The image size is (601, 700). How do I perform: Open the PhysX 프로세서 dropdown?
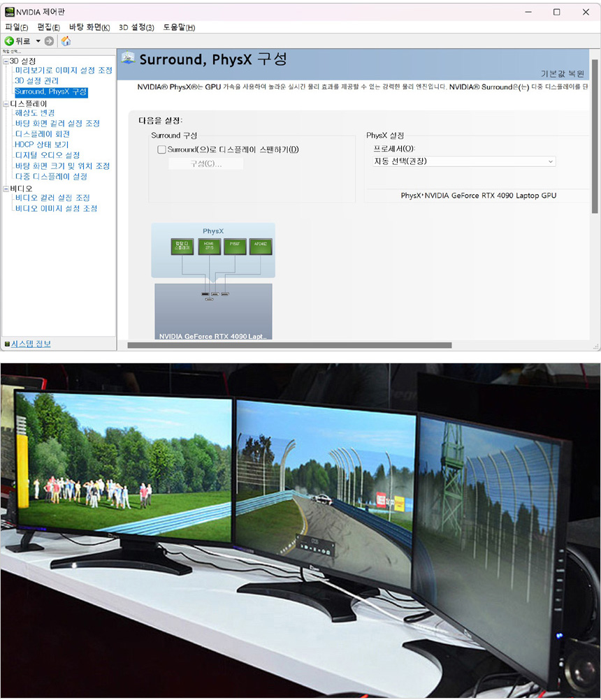[x=464, y=161]
